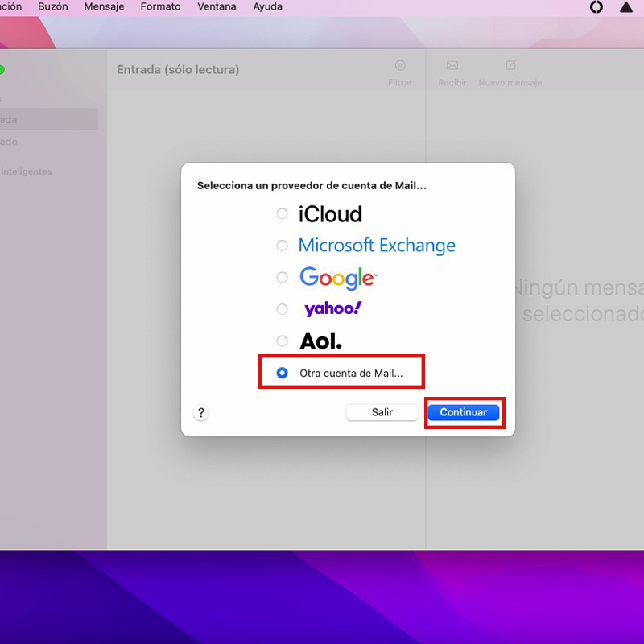This screenshot has width=644, height=644.
Task: Open the Ayuda menu
Action: point(267,6)
